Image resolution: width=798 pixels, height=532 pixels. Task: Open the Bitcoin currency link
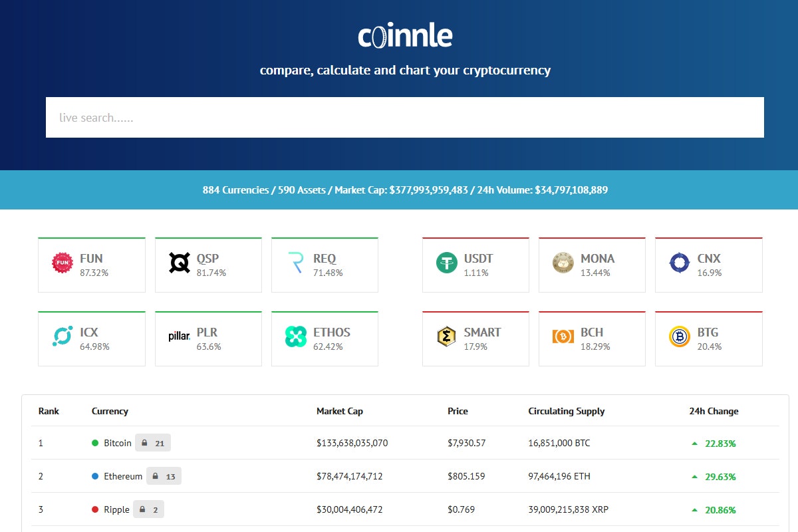tap(118, 442)
